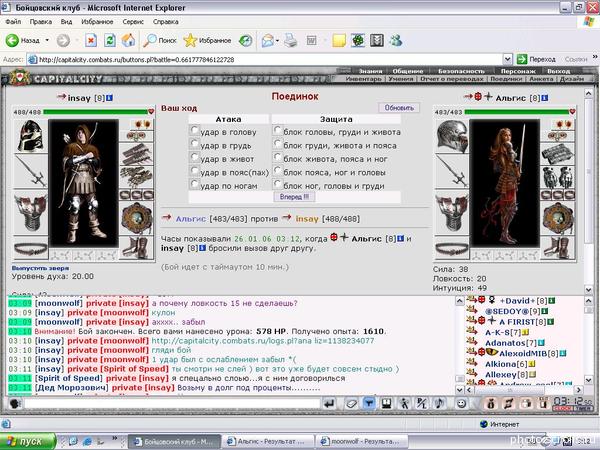Click Выпустить зверя link

click(x=40, y=268)
